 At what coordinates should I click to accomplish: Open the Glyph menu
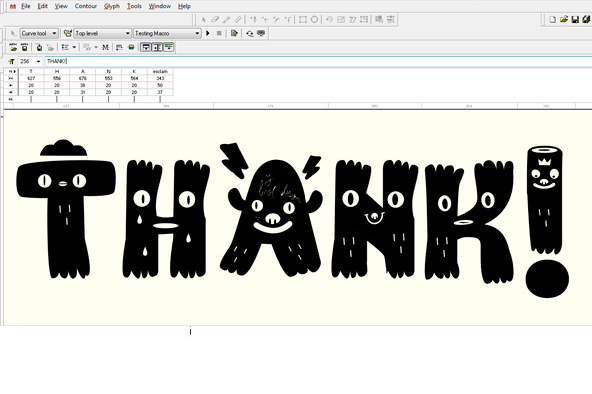pos(112,6)
